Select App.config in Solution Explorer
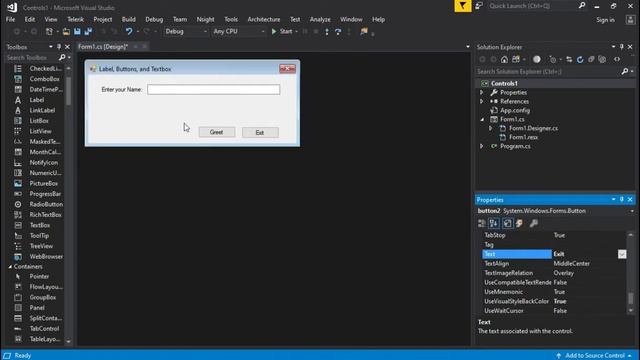Viewport: 640px width, 360px height. (515, 111)
